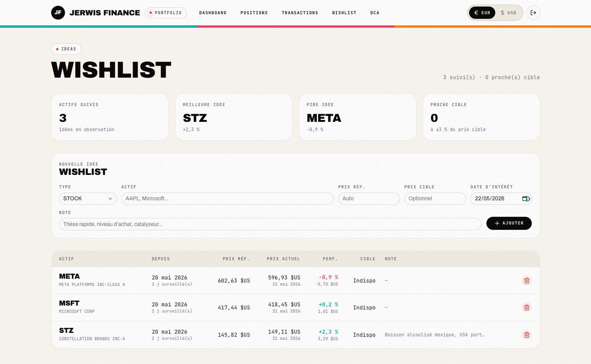
Task: Click the Proche cible card
Action: tap(481, 117)
